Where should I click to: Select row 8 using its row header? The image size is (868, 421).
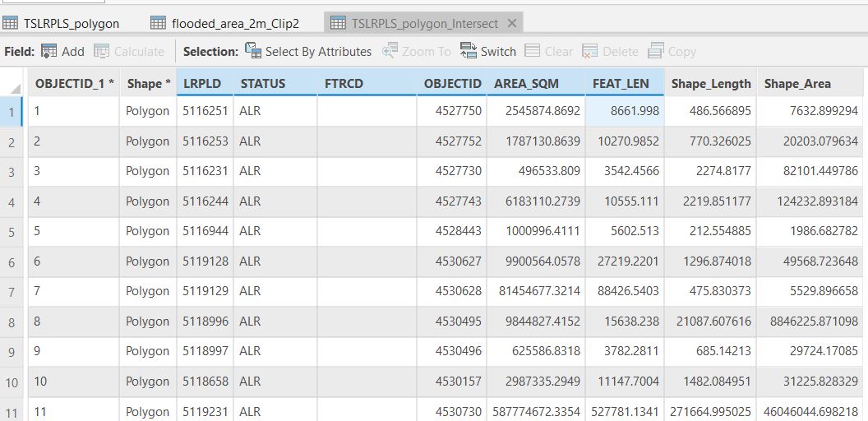(x=12, y=322)
